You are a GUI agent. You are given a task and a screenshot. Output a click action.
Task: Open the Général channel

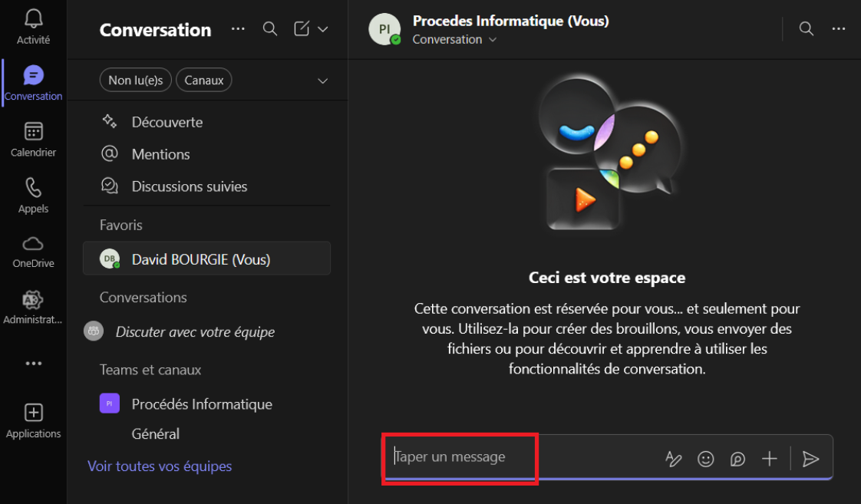[x=156, y=433]
